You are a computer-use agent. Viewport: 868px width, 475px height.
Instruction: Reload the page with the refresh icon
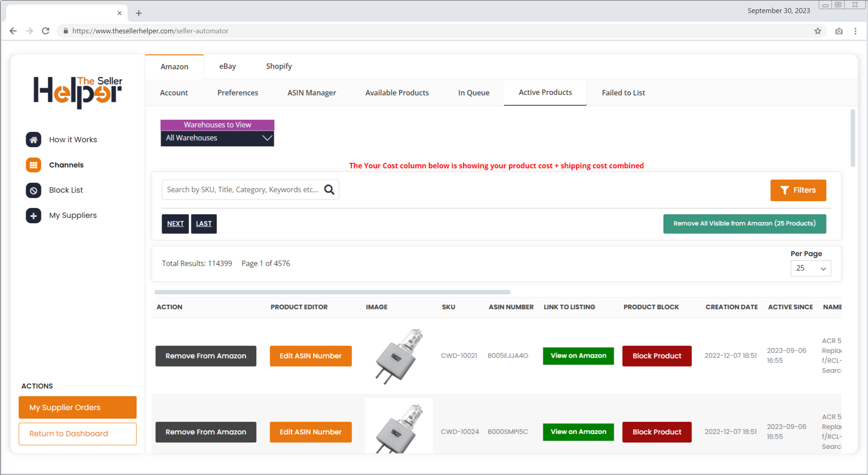(45, 31)
